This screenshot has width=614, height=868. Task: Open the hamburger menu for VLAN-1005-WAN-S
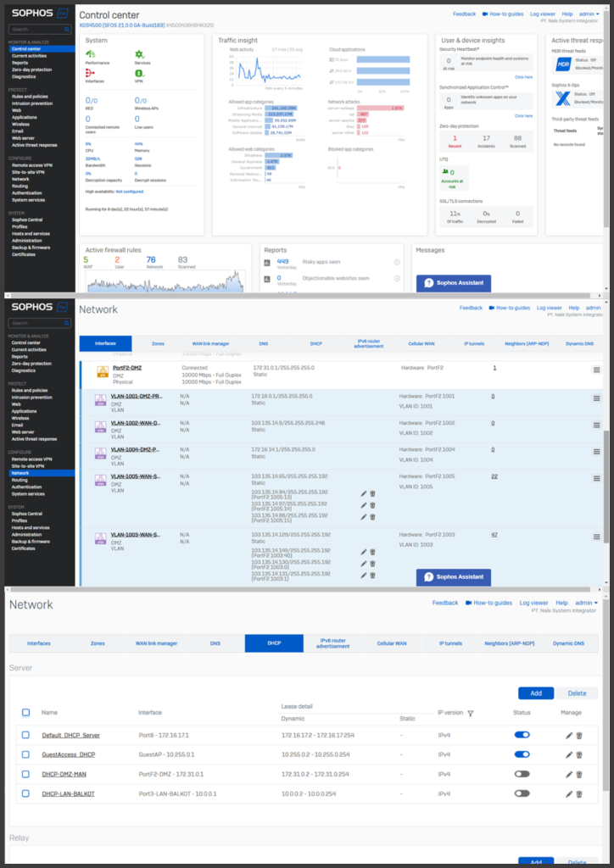click(x=596, y=478)
